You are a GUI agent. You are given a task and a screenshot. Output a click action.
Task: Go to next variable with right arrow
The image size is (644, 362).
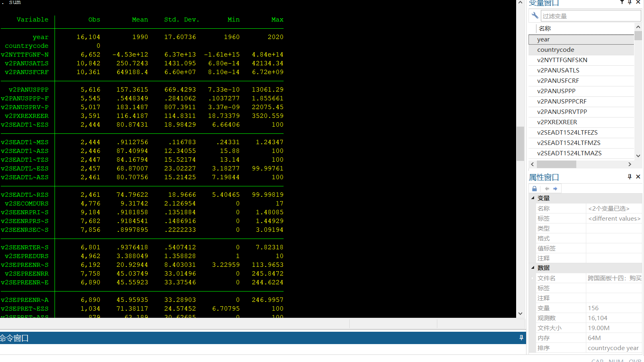pos(555,188)
